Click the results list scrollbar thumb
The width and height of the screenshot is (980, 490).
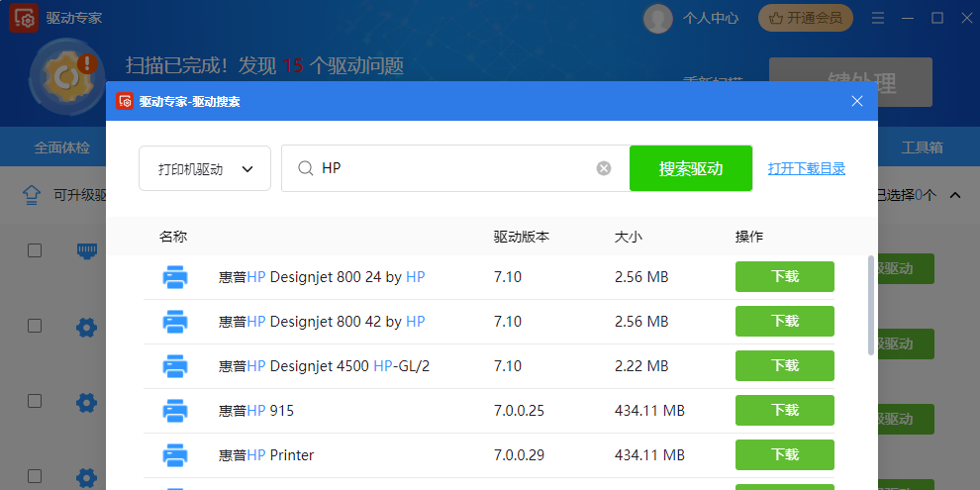(x=871, y=305)
